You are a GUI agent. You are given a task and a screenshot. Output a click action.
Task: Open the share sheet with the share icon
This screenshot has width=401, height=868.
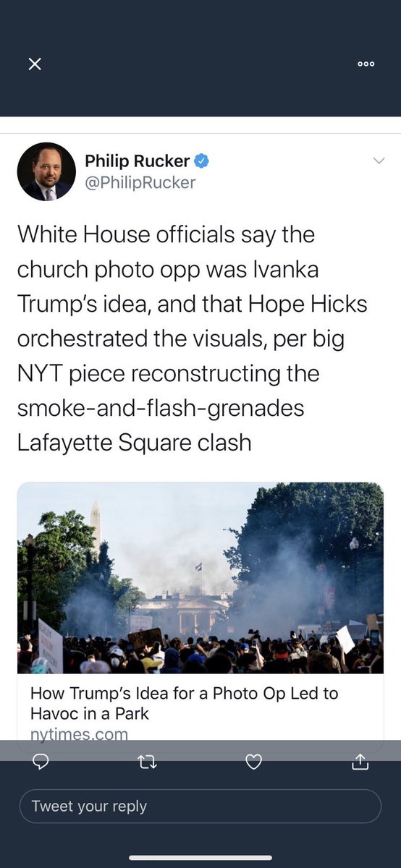tap(360, 761)
